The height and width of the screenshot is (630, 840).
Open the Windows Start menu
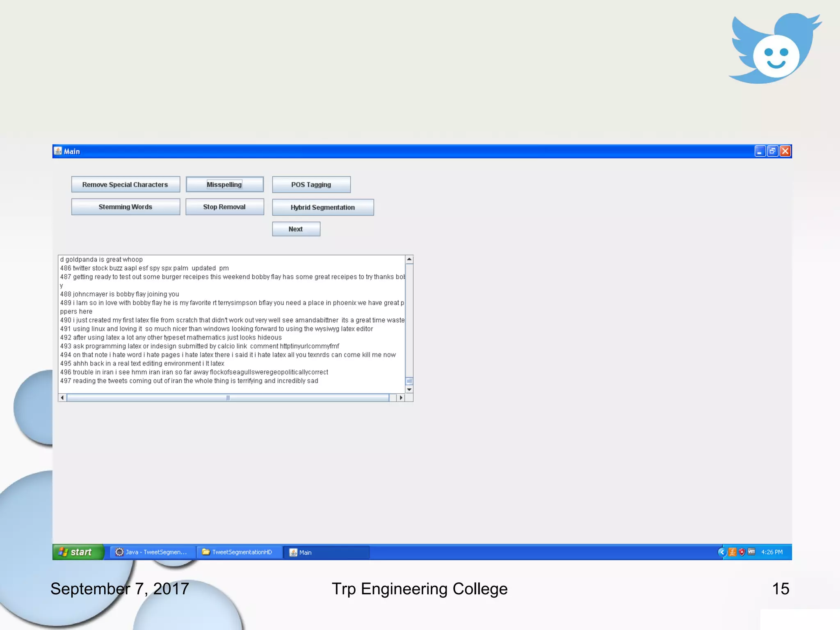[x=78, y=552]
